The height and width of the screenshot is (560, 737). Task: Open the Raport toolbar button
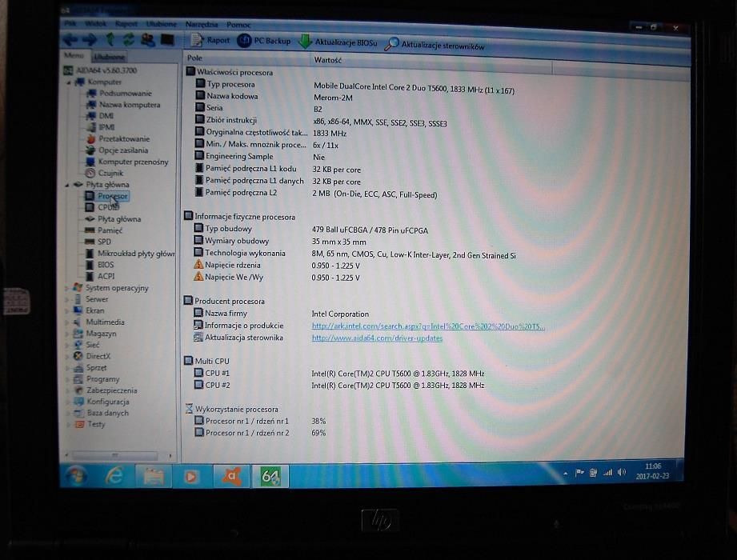coord(210,41)
